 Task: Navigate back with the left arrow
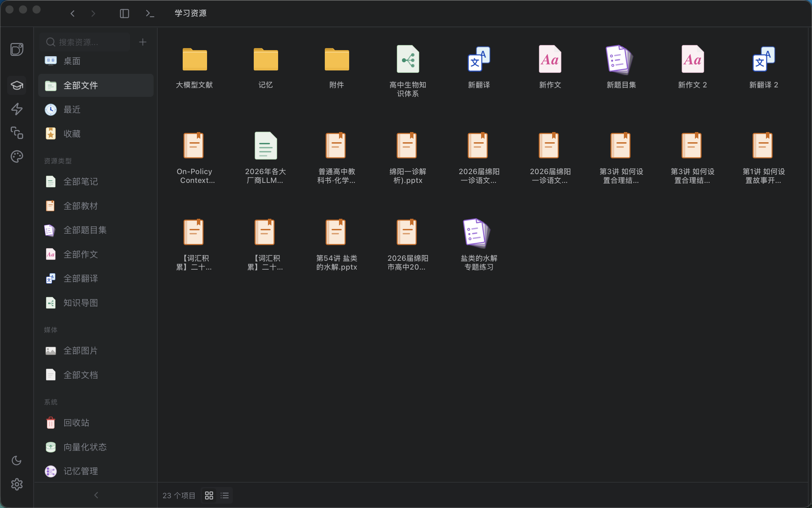click(x=72, y=14)
